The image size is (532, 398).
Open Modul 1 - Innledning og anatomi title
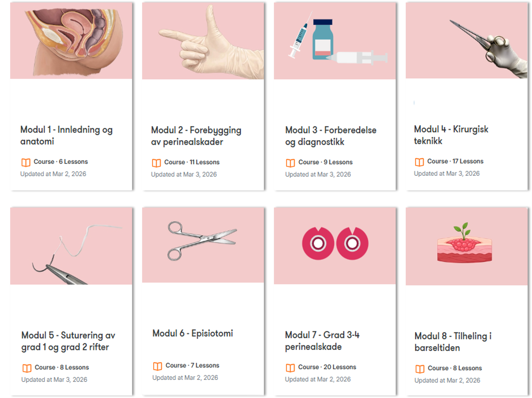click(x=66, y=135)
